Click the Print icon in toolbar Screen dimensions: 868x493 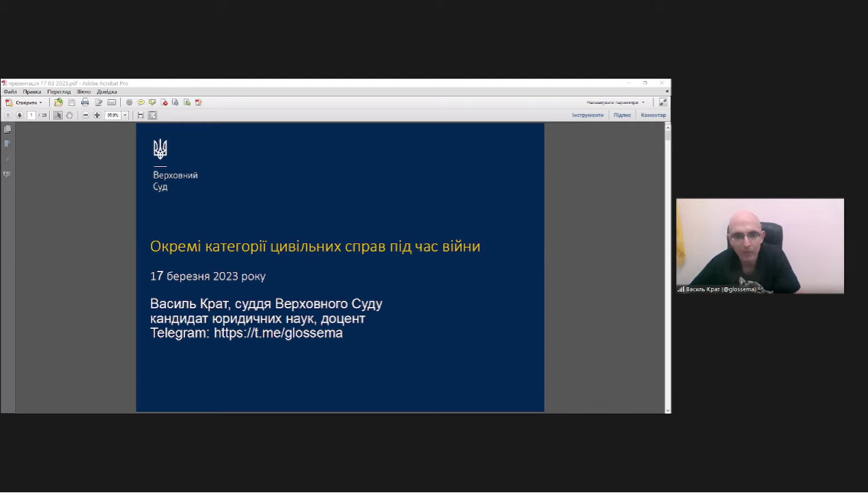click(85, 103)
